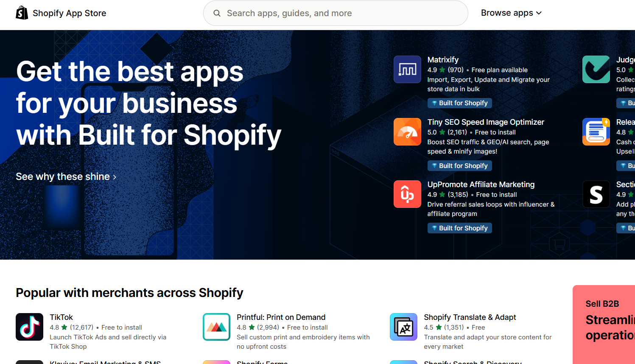Image resolution: width=635 pixels, height=364 pixels.
Task: Click 'Import, Export, Update and Migrate' description
Action: pyautogui.click(x=489, y=84)
